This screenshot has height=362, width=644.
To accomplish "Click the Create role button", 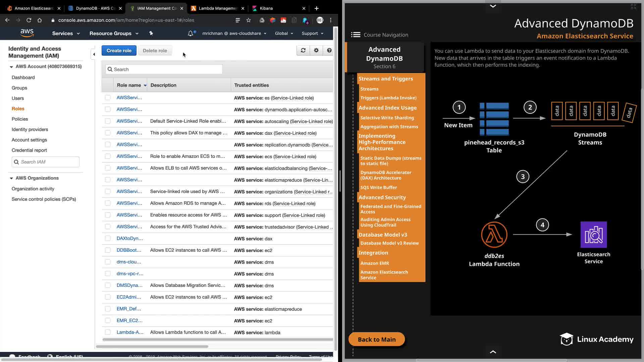I will (x=119, y=51).
